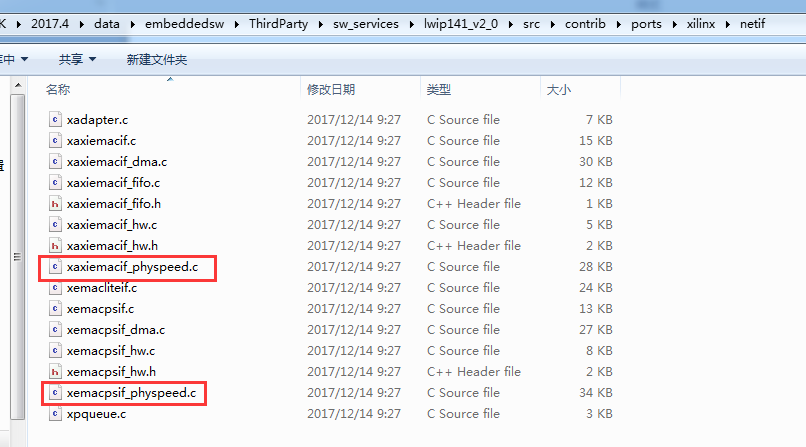806x447 pixels.
Task: Expand the arrow after xilinx in breadcrumb
Action: click(727, 24)
